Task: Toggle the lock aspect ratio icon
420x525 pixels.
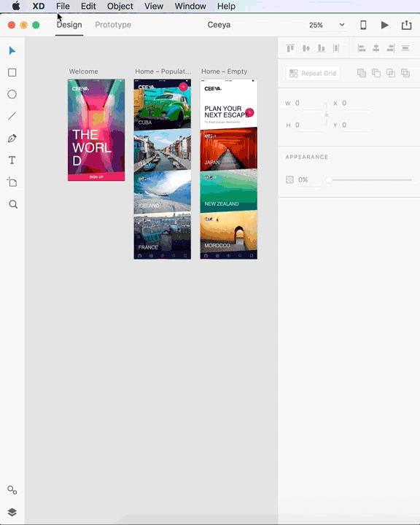Action: pos(326,114)
